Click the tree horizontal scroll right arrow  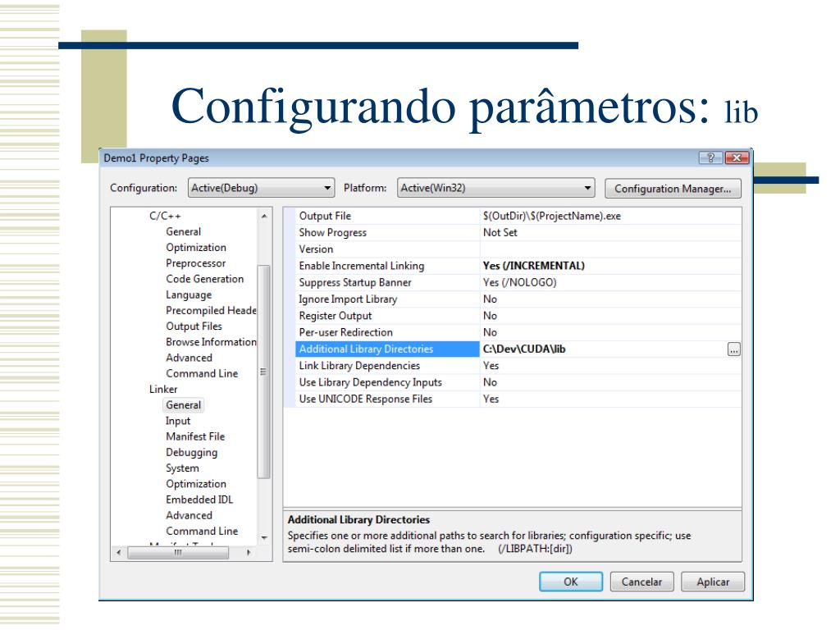tap(249, 552)
